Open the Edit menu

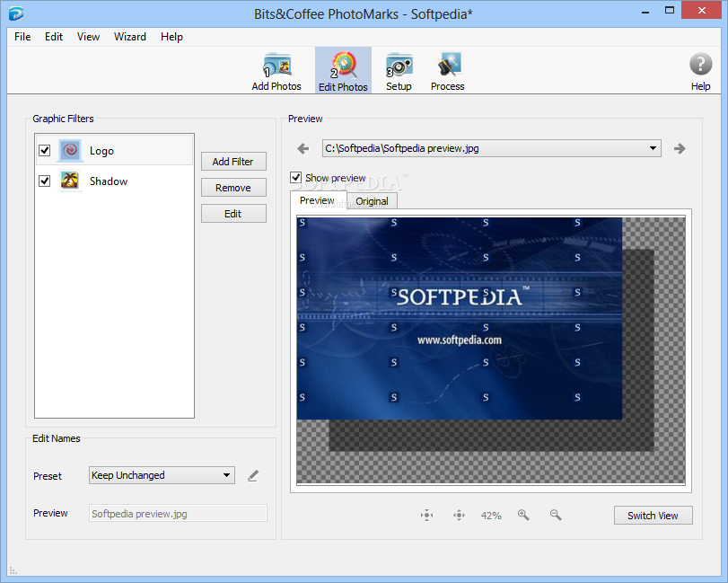pos(54,37)
